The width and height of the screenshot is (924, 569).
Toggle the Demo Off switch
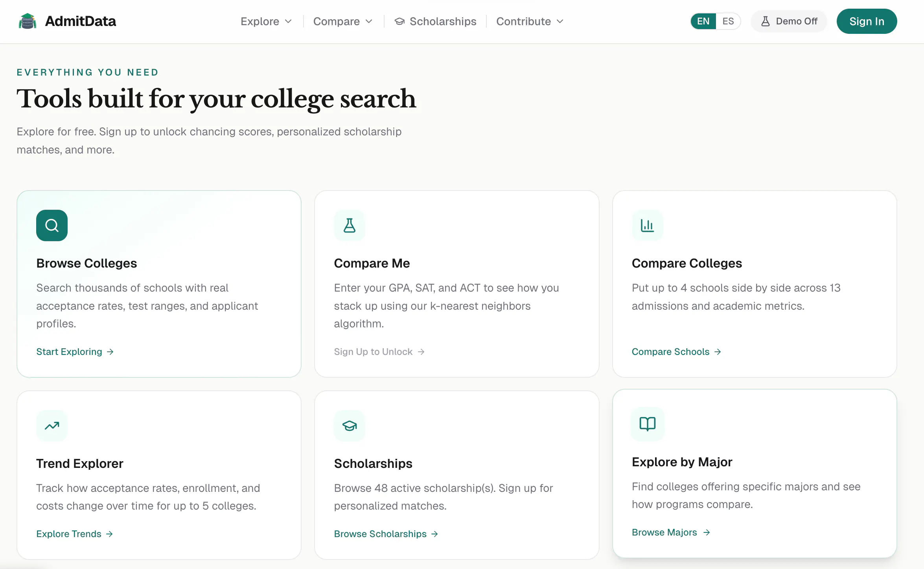pos(789,21)
